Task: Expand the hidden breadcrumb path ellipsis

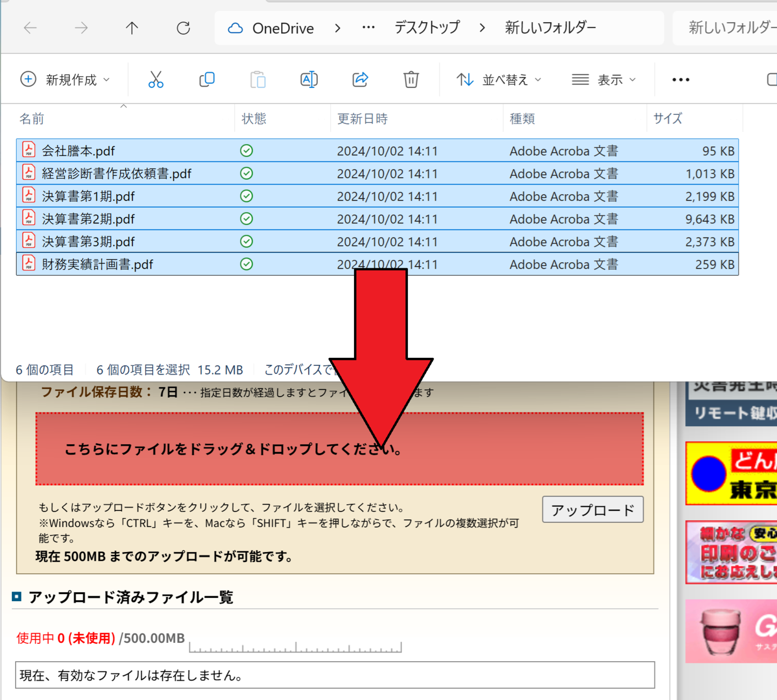Action: coord(369,28)
